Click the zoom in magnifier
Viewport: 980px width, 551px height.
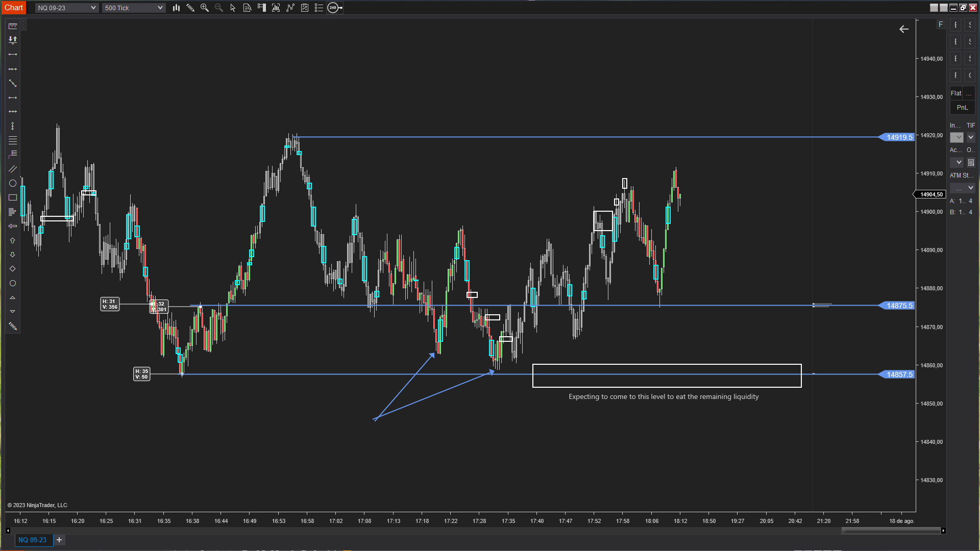tap(205, 8)
